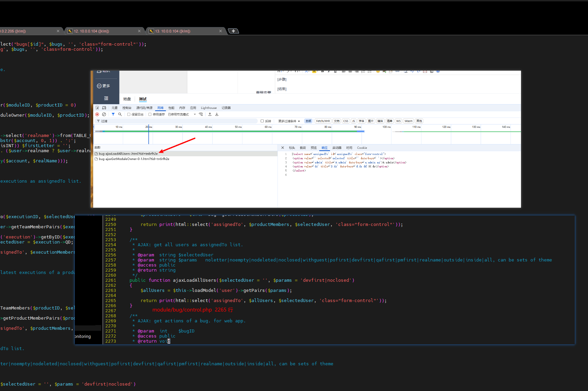The image size is (588, 391).
Task: Switch to the 测试 (Test) page tab
Action: [x=143, y=99]
